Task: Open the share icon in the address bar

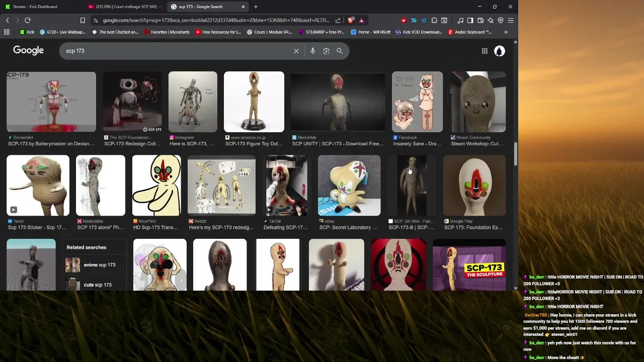Action: coord(338,20)
